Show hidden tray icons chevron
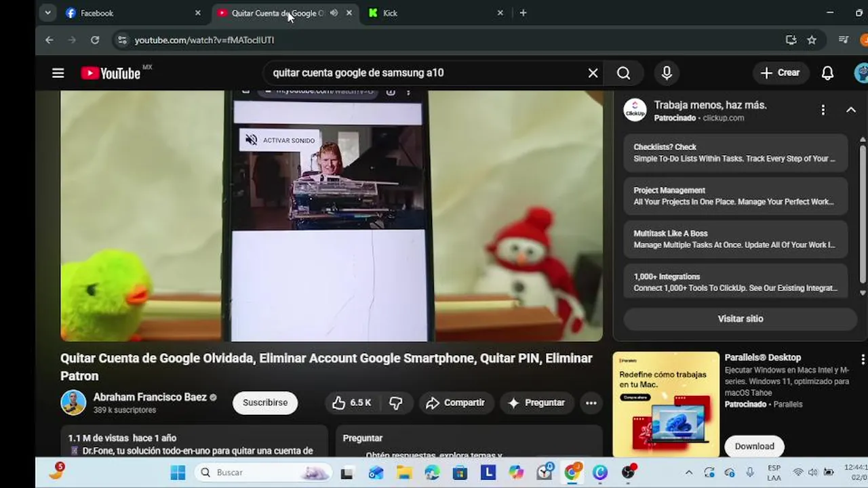Viewport: 868px width, 488px height. click(688, 472)
